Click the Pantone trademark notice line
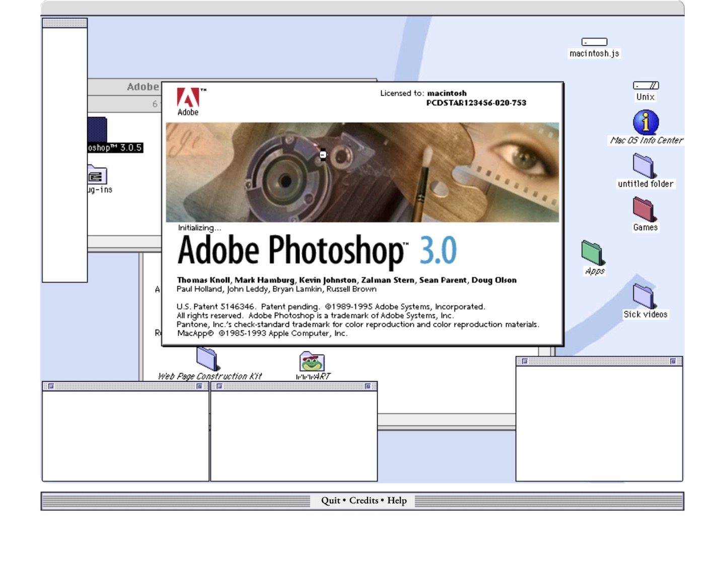This screenshot has width=725, height=588. 358,325
